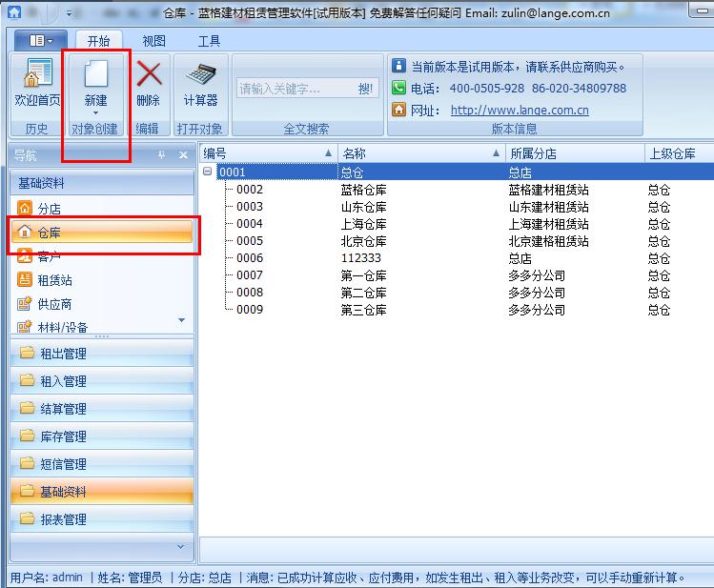This screenshot has height=588, width=714.
Task: Expand the navigation groups bottom chevron
Action: click(181, 547)
